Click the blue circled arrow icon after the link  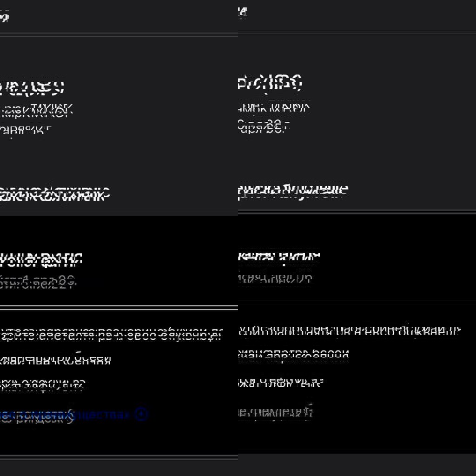[141, 414]
